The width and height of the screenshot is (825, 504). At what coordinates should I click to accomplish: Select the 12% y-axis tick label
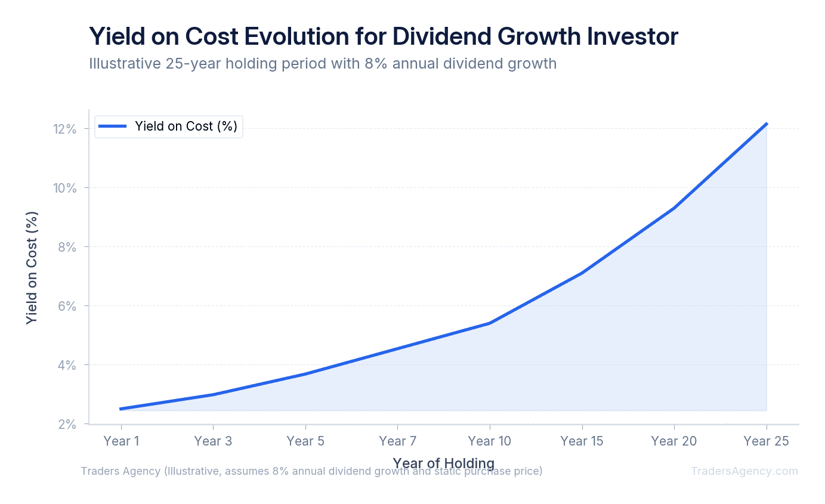pyautogui.click(x=64, y=129)
